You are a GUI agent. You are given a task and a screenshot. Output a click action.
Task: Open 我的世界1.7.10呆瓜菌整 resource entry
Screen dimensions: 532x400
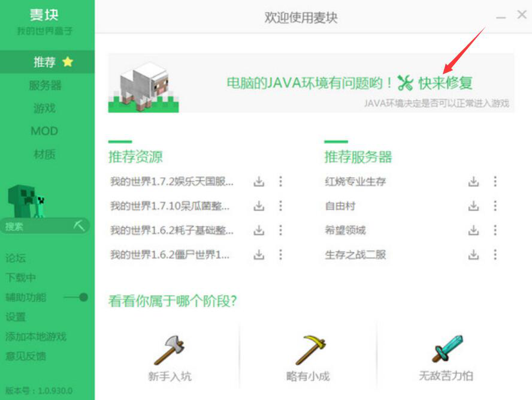170,206
